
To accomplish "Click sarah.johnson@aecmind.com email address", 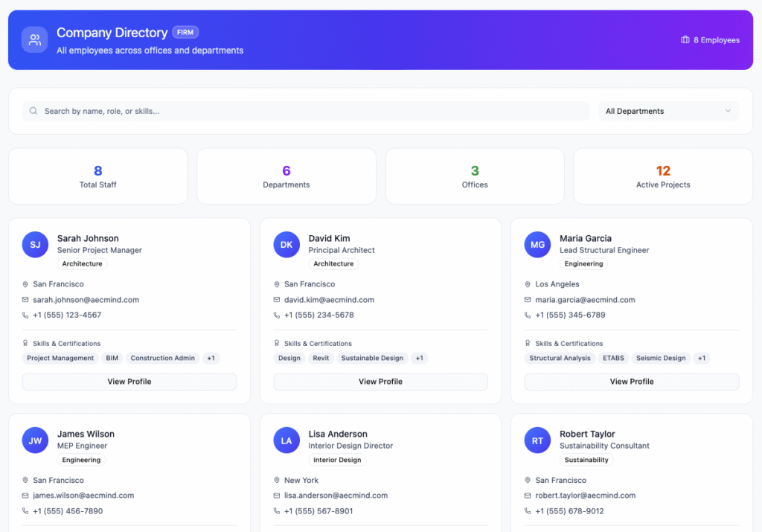I will click(x=86, y=300).
